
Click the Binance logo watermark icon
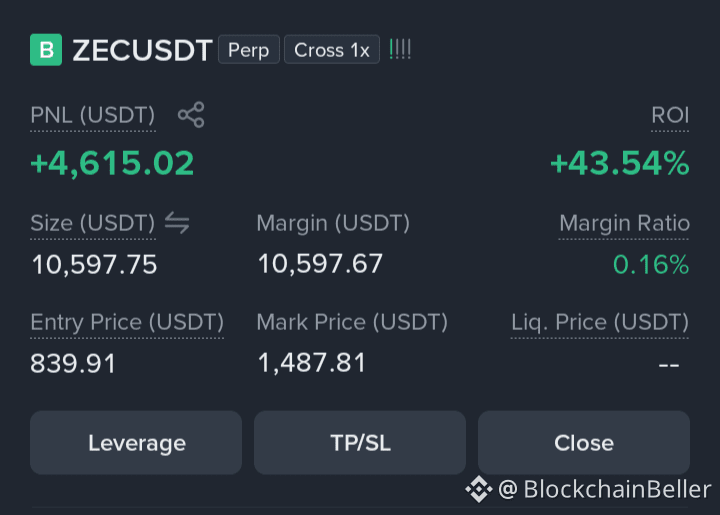coord(478,489)
